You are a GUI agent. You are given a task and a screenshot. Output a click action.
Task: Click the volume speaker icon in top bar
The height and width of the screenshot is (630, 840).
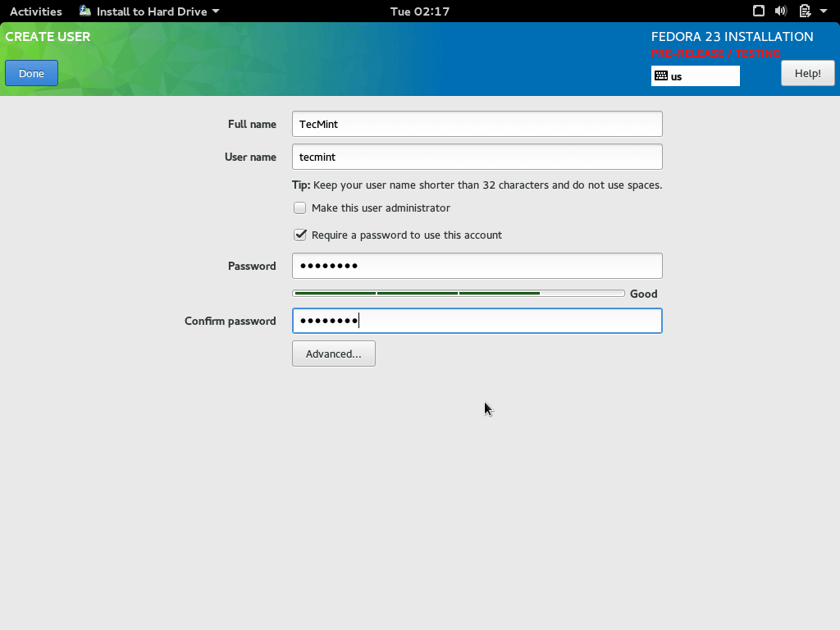pyautogui.click(x=781, y=11)
